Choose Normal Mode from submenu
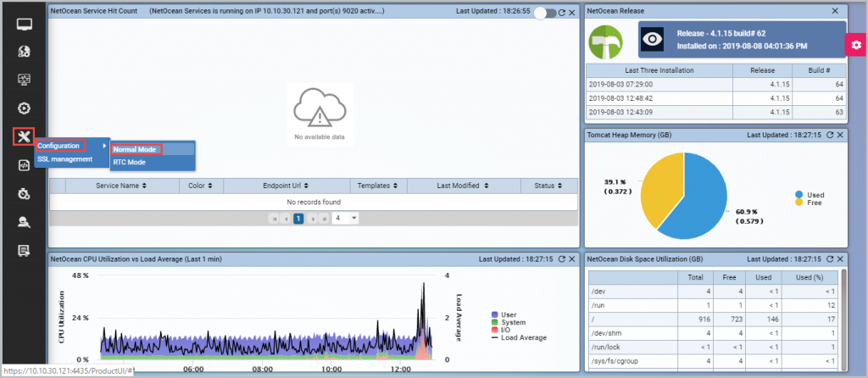Screen dimensions: 868x378 [x=135, y=149]
